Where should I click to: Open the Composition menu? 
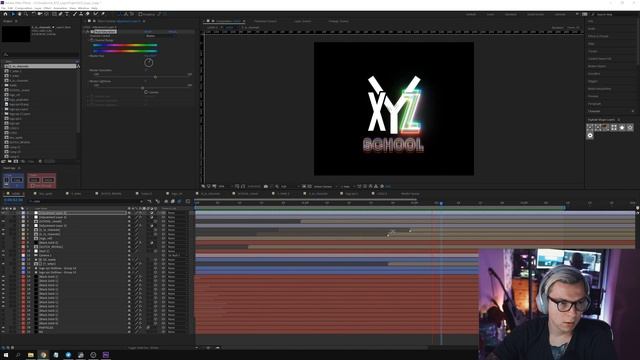[23, 8]
